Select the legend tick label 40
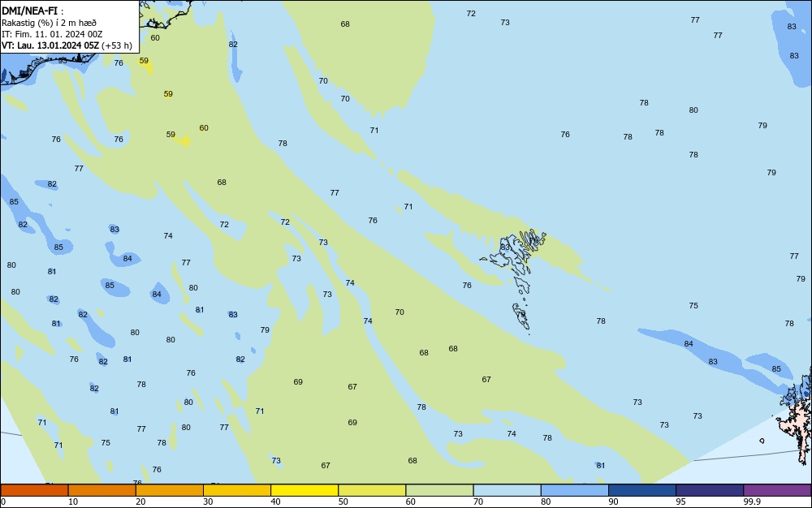Screen dimensions: 812x508 click(275, 502)
